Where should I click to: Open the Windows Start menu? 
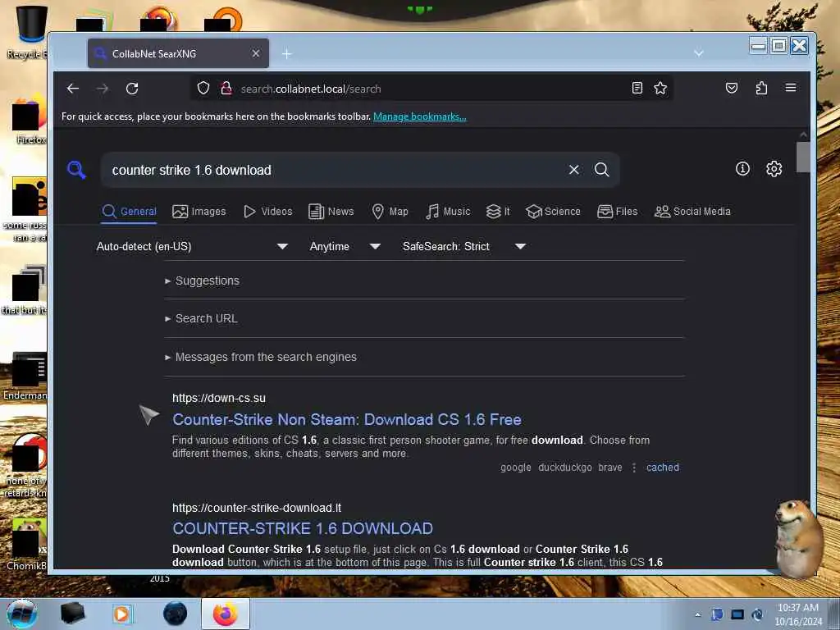point(22,614)
